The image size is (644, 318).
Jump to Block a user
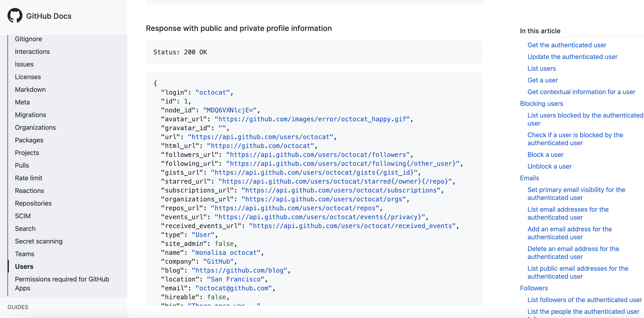[546, 155]
